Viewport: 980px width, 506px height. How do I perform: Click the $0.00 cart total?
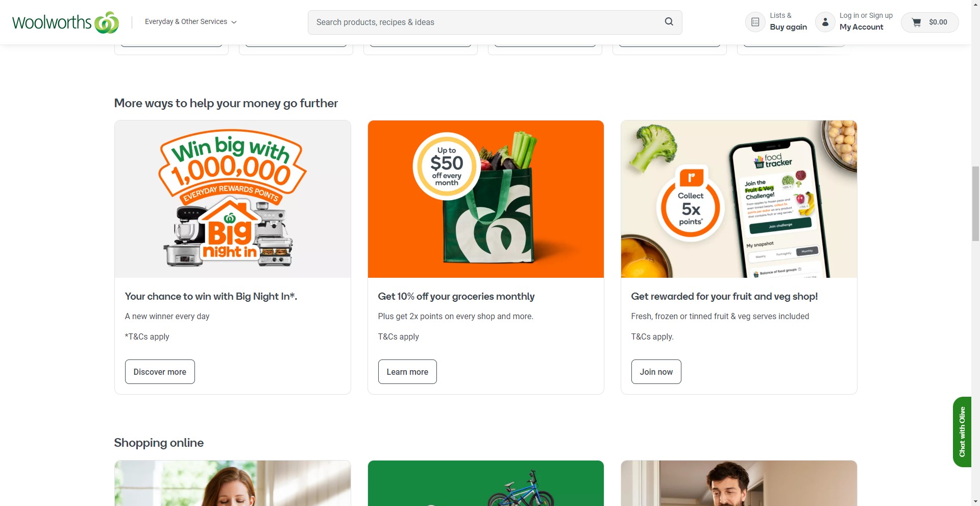pyautogui.click(x=938, y=22)
